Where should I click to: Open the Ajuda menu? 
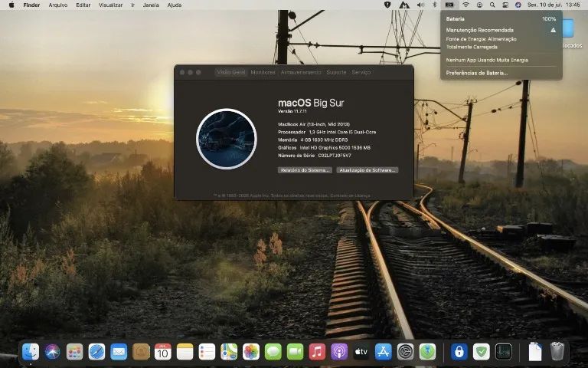tap(175, 5)
